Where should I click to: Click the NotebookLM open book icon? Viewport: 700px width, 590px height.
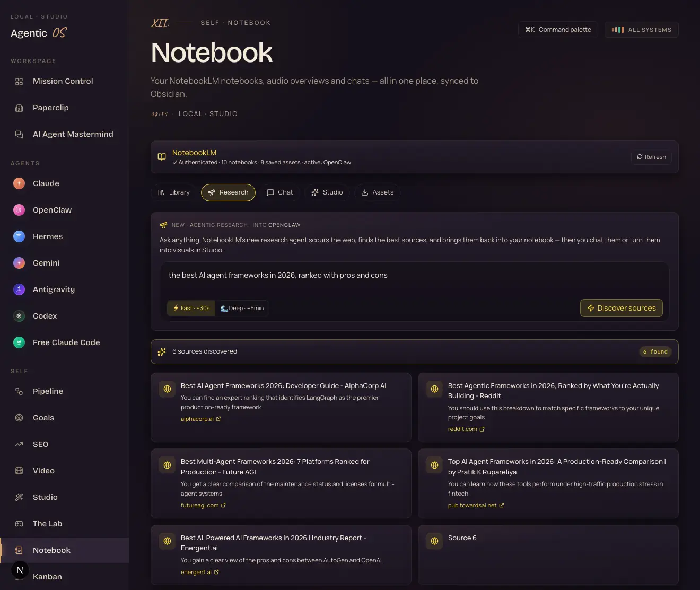(x=162, y=157)
